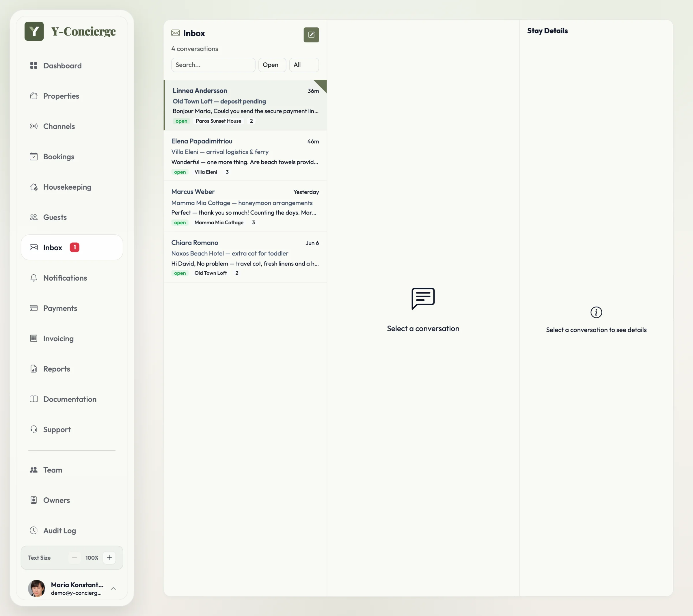
Task: Open the Open status filter dropdown
Action: coord(272,65)
